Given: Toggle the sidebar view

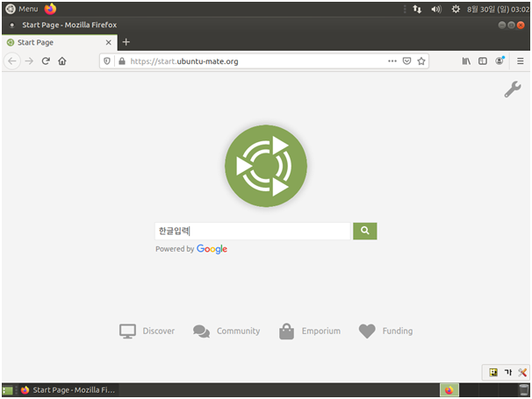Looking at the screenshot, I should point(483,61).
